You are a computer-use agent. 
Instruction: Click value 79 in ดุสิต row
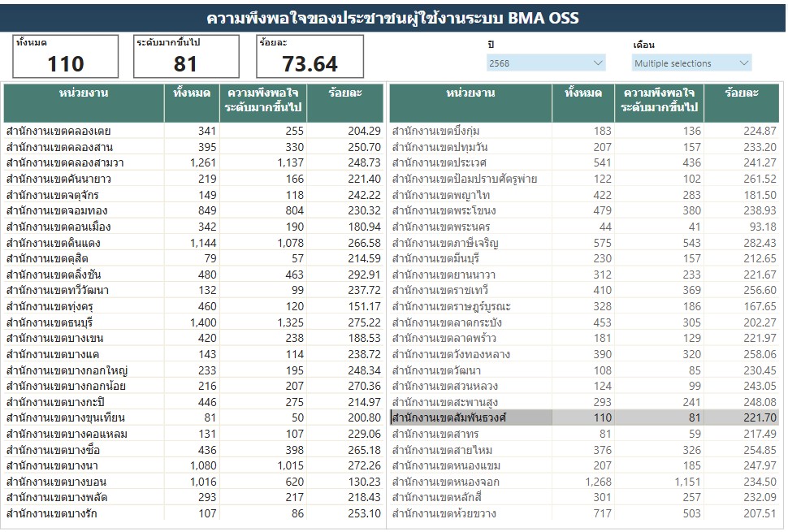pos(210,258)
